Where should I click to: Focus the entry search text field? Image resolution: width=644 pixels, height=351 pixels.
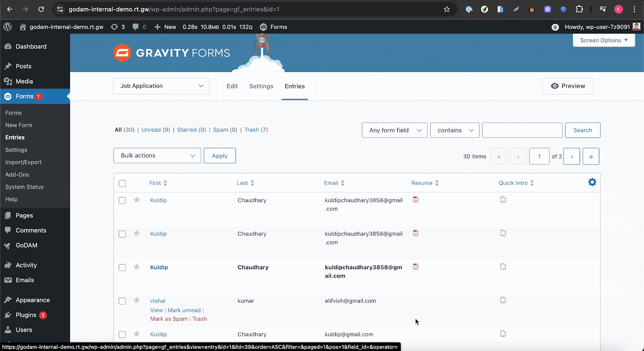(x=522, y=130)
